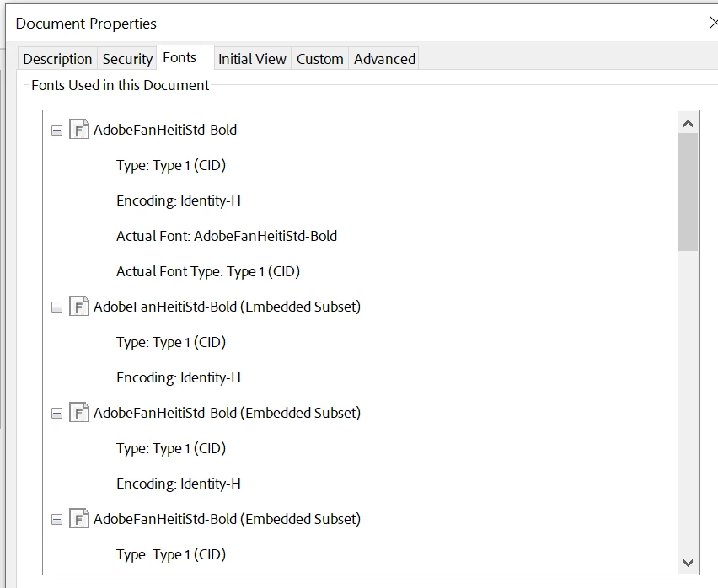This screenshot has width=718, height=588.
Task: Collapse the first Embedded Subset font entry
Action: coord(56,307)
